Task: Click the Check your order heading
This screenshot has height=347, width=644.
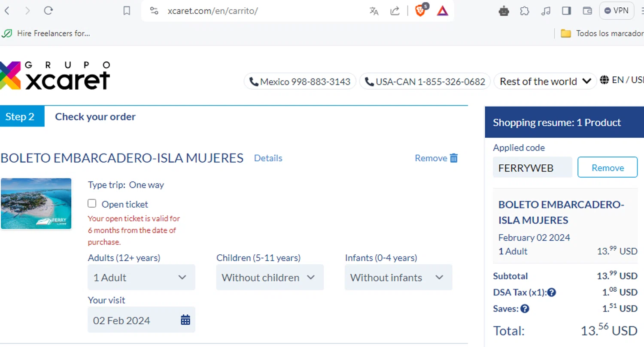Action: 95,117
